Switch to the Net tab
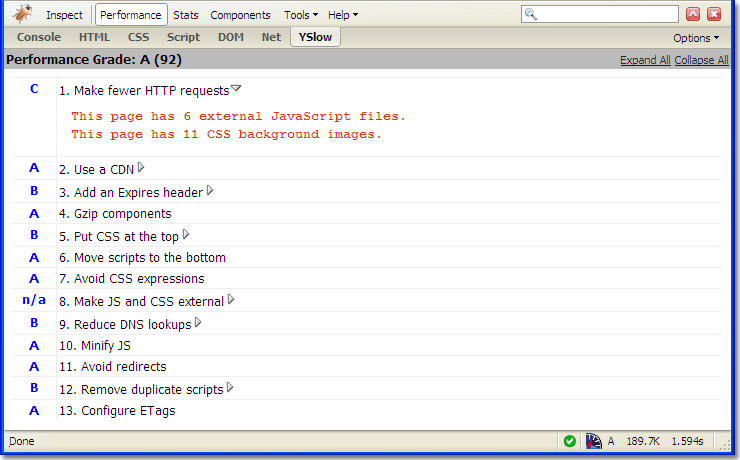The height and width of the screenshot is (460, 740). click(x=271, y=37)
